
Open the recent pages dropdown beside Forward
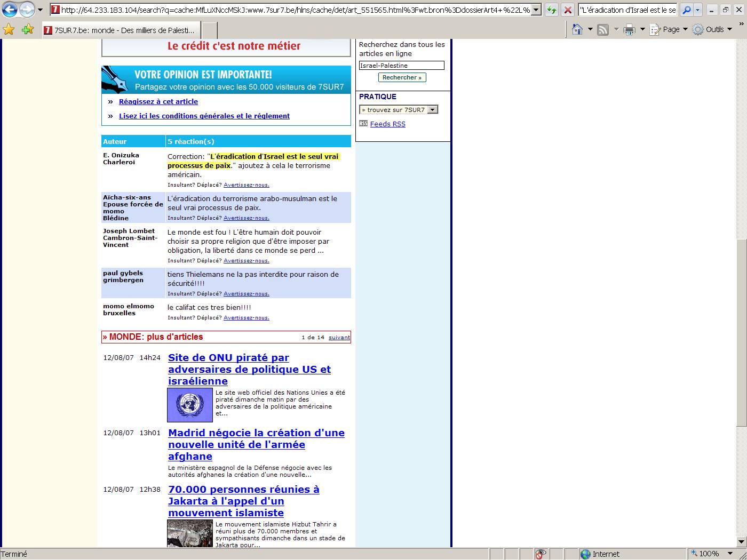coord(40,10)
